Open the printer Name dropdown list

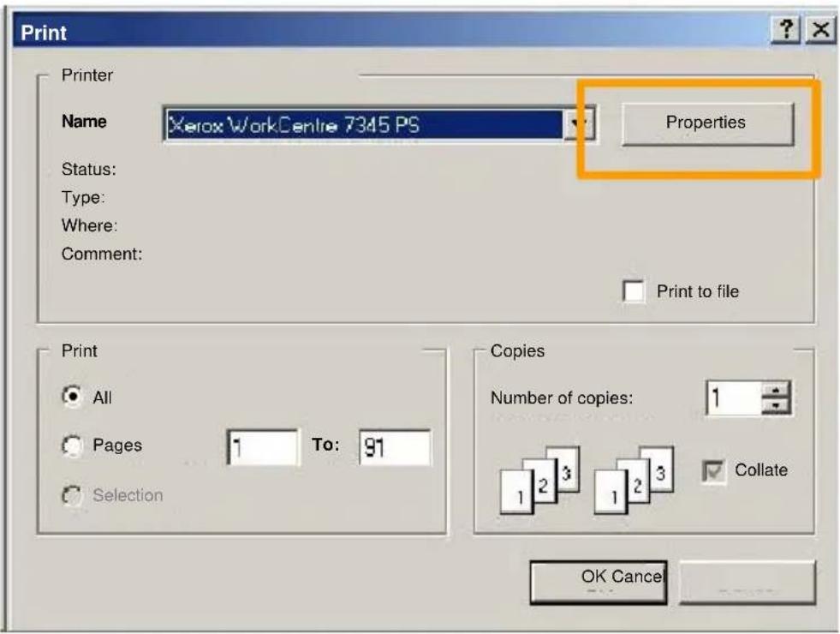[x=579, y=123]
